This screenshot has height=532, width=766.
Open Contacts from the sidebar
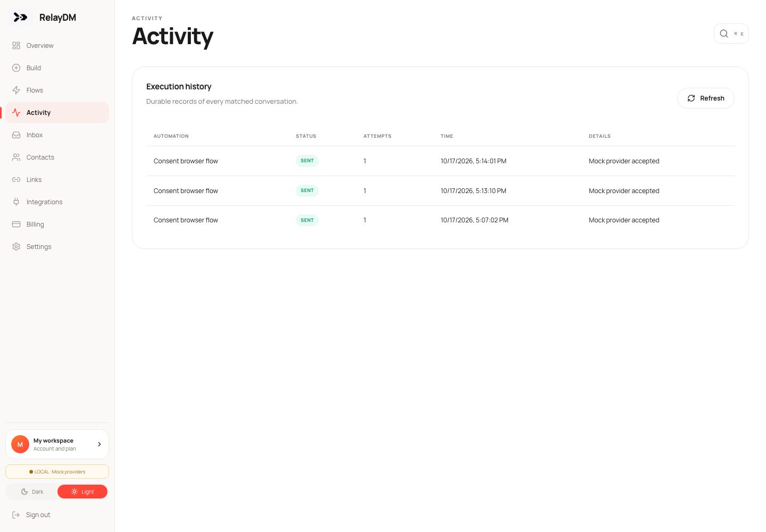point(57,157)
